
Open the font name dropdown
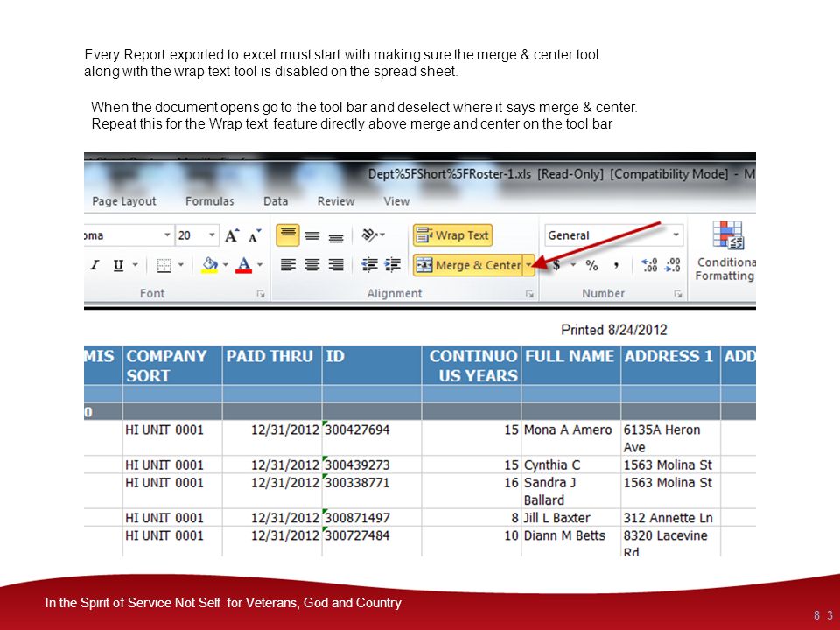tap(167, 235)
